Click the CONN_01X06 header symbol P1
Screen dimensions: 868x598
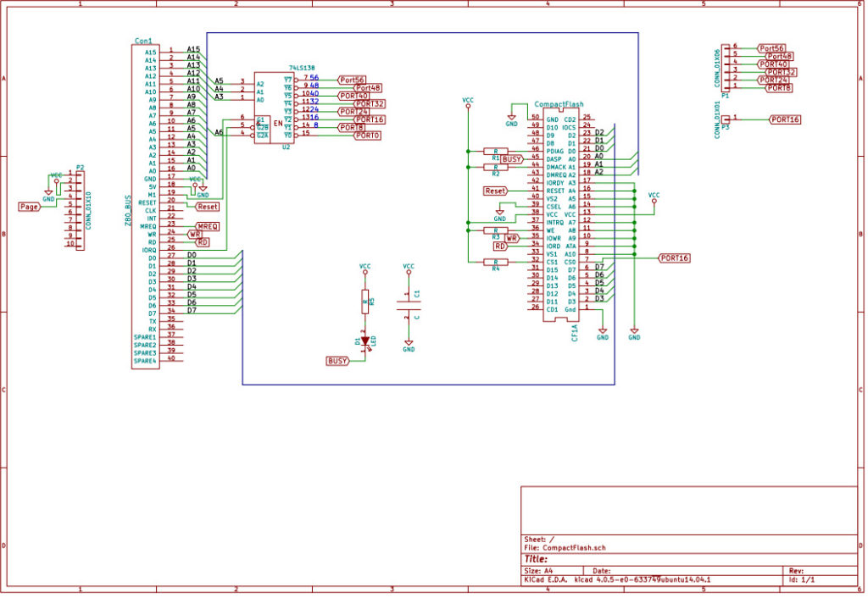726,68
